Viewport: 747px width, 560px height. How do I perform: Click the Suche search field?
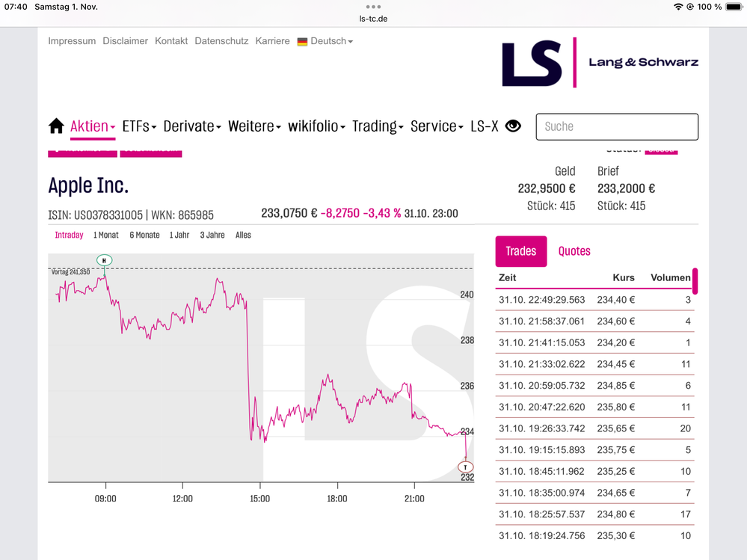coord(617,127)
